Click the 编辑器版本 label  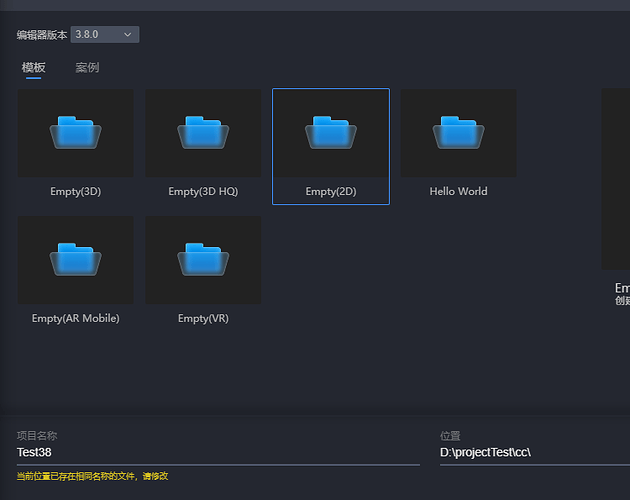point(42,35)
